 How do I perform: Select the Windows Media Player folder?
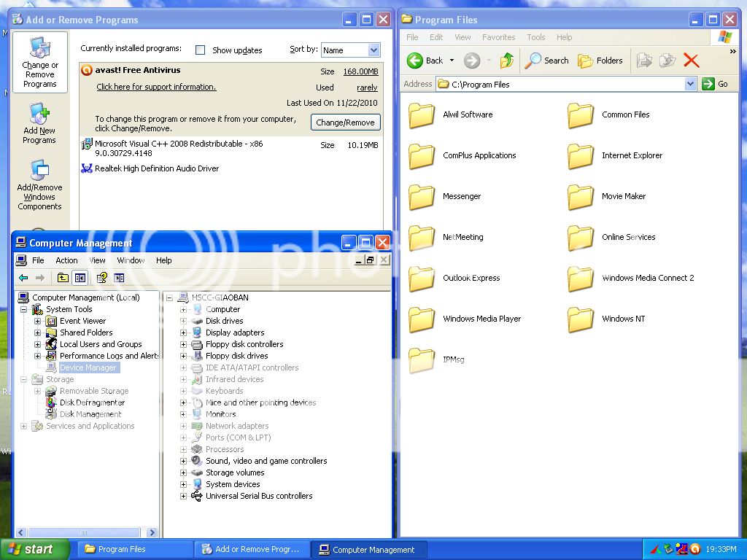[x=465, y=319]
